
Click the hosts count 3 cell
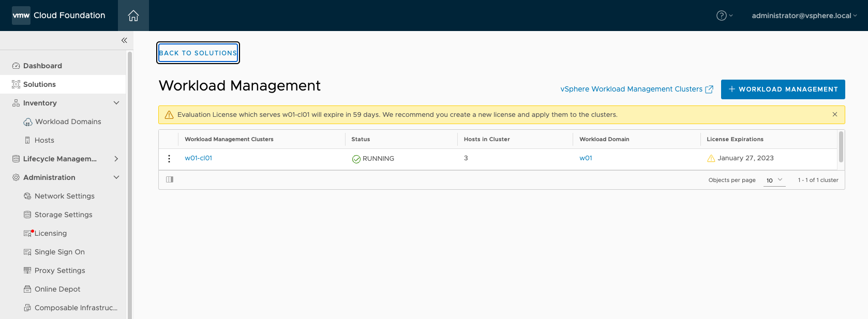pos(466,158)
